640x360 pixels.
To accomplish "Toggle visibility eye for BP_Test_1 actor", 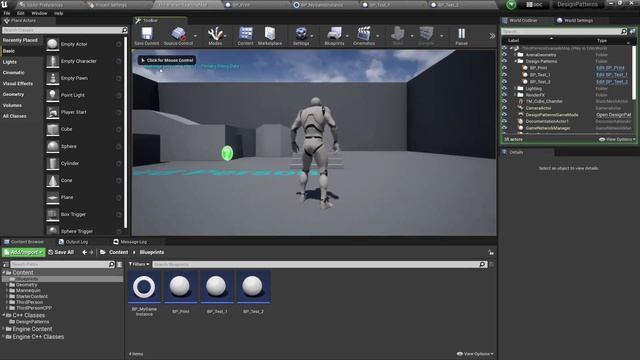I will [x=504, y=75].
